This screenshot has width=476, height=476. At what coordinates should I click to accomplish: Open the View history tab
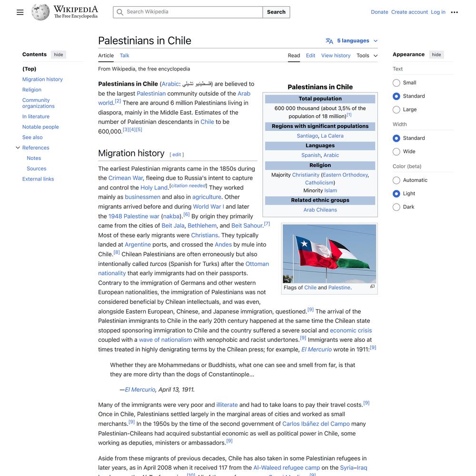pyautogui.click(x=336, y=56)
